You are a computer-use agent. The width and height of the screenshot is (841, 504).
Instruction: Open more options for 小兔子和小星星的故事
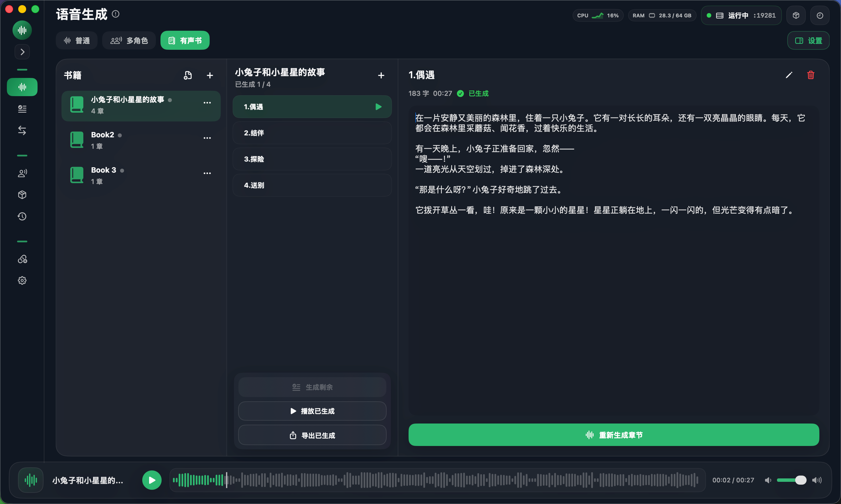tap(207, 103)
